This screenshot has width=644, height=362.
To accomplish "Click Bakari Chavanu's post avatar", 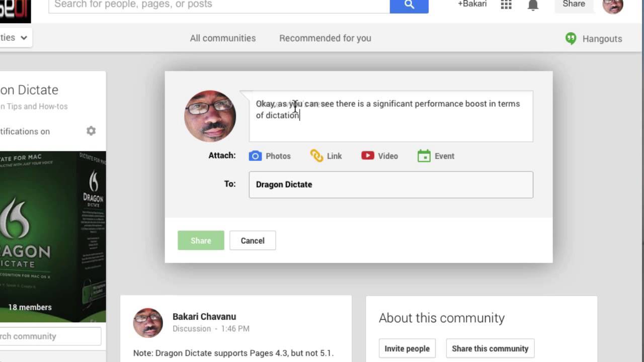I will point(148,323).
